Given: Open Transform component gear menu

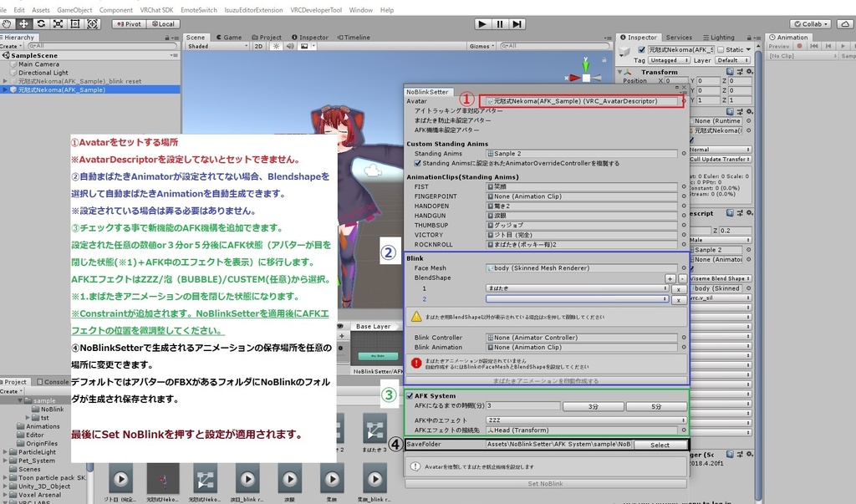Looking at the screenshot, I should [750, 72].
